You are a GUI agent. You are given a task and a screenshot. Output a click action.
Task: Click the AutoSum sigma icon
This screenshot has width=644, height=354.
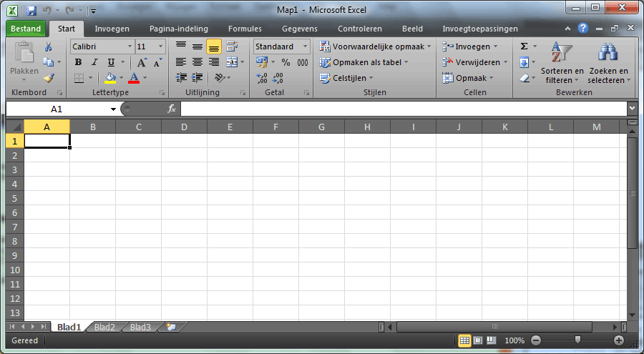[525, 46]
